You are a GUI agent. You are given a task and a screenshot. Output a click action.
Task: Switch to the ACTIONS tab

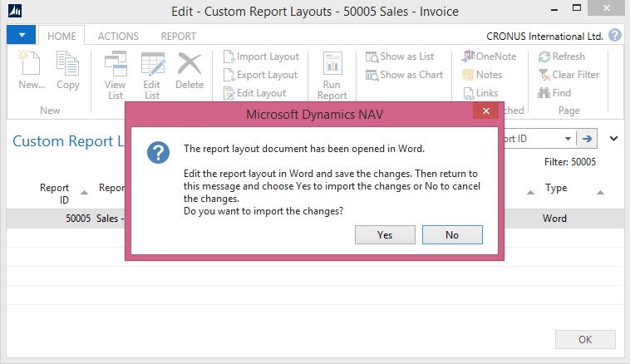tap(118, 37)
